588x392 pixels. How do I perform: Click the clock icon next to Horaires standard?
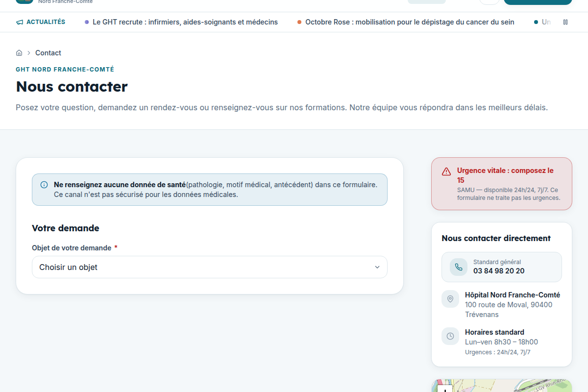pyautogui.click(x=450, y=336)
